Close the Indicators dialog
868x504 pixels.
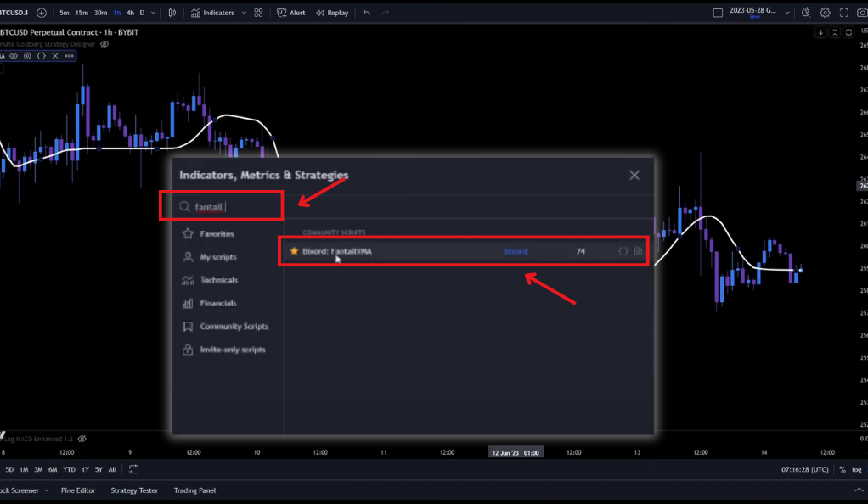634,176
